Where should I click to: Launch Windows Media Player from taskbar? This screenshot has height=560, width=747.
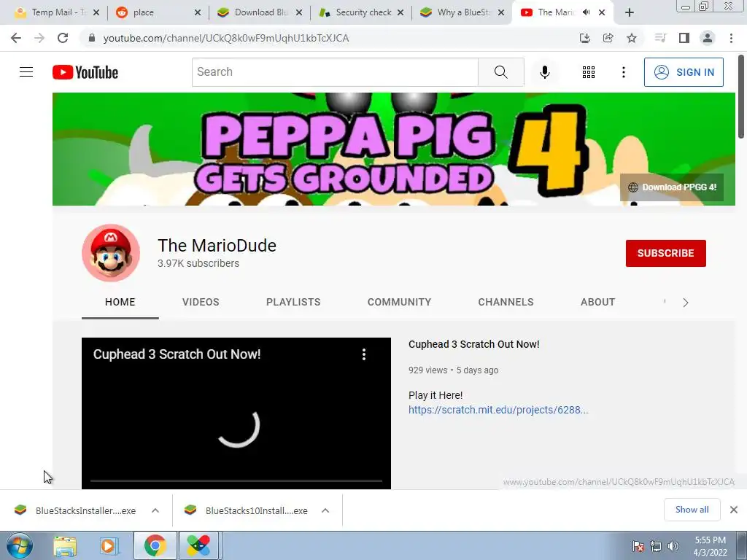tap(109, 545)
